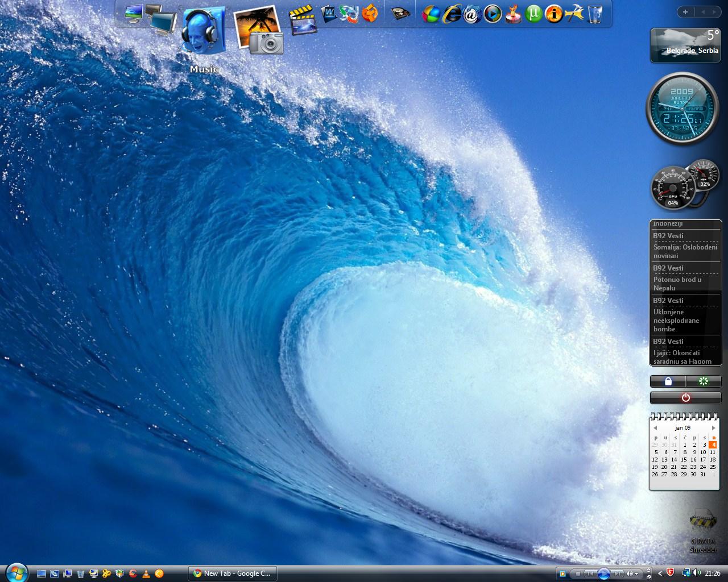Go to next month in calendar gadget

[714, 428]
